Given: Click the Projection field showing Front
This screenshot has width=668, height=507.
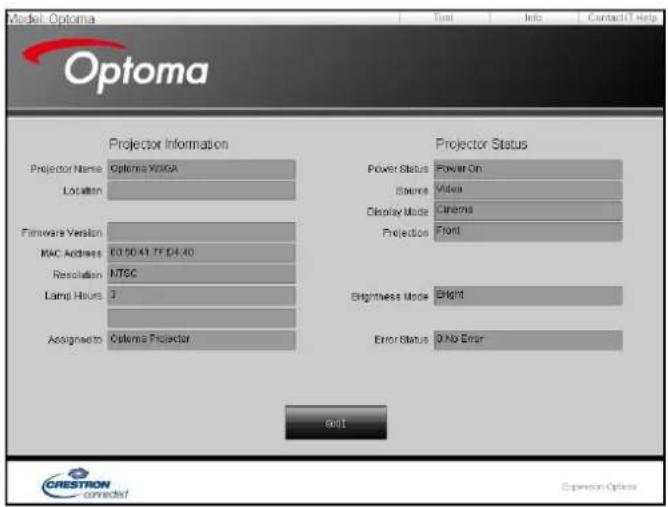Looking at the screenshot, I should point(528,232).
